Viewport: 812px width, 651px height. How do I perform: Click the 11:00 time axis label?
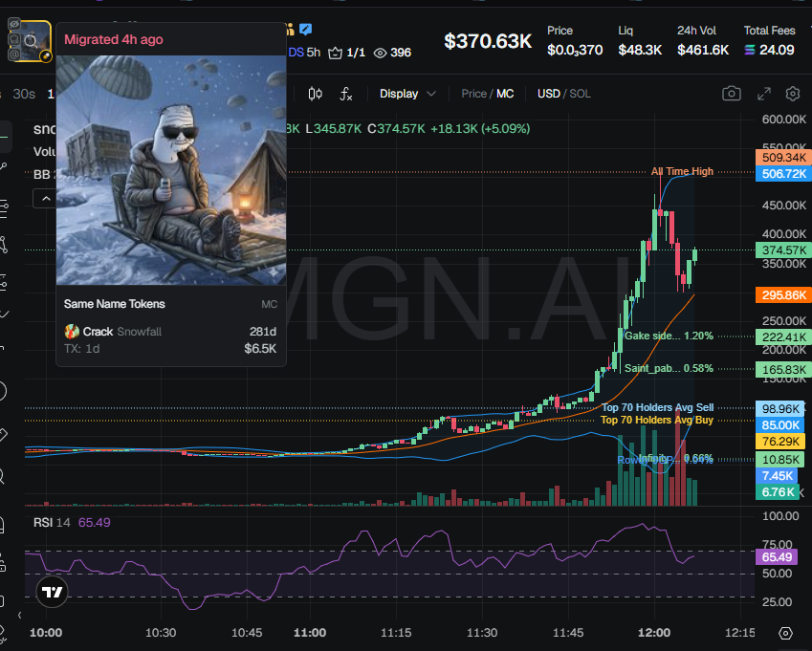310,633
